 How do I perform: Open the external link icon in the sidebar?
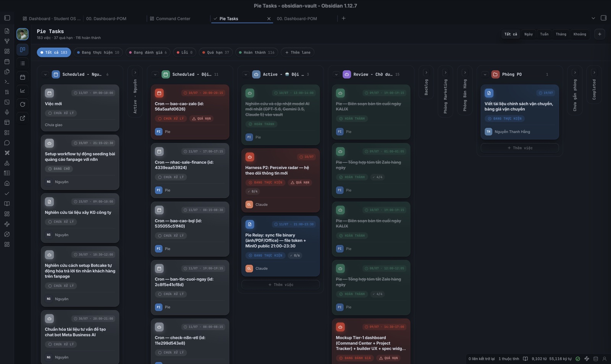23,118
